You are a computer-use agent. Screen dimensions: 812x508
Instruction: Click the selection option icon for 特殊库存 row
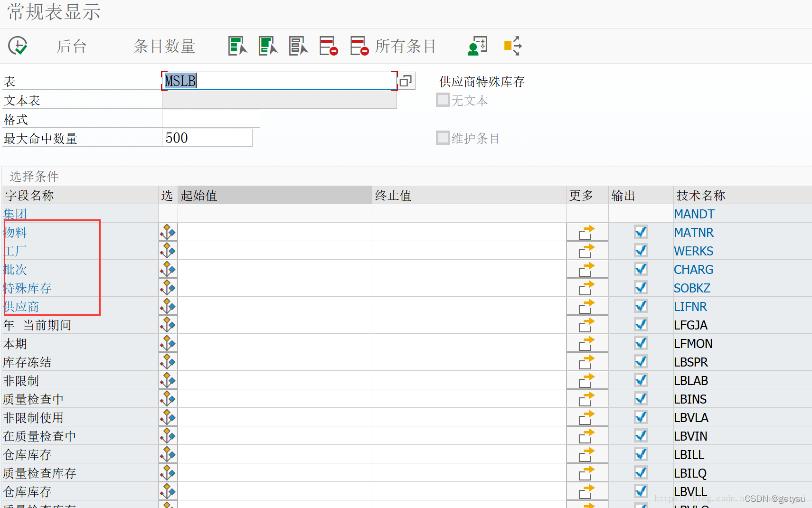point(168,288)
